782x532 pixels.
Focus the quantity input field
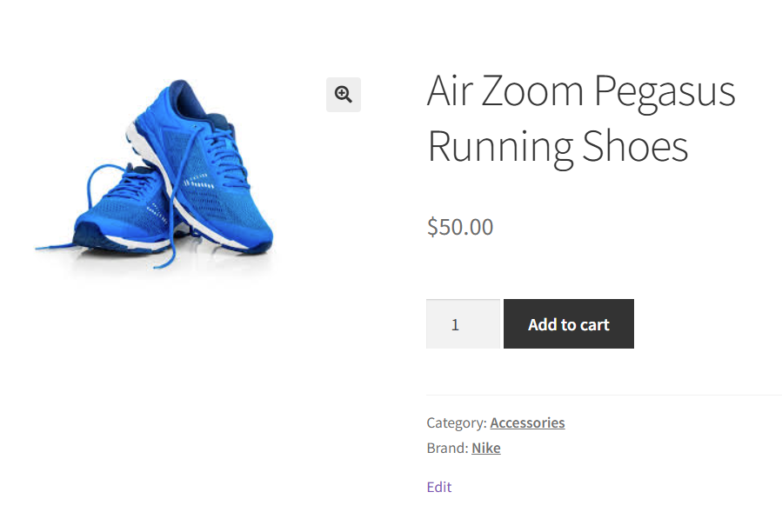[463, 324]
